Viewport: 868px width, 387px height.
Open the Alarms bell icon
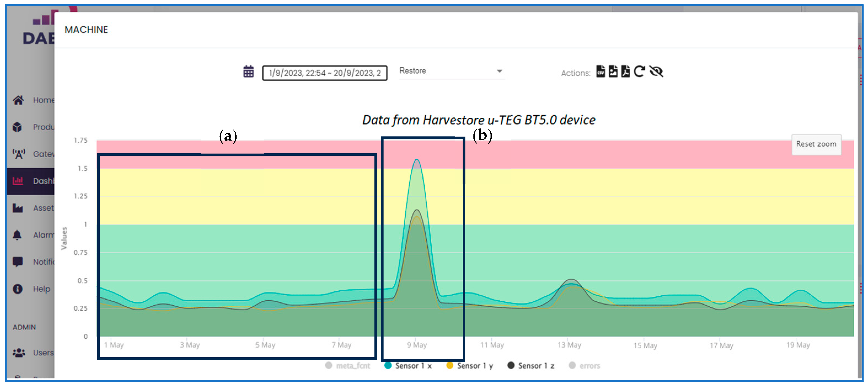click(18, 235)
